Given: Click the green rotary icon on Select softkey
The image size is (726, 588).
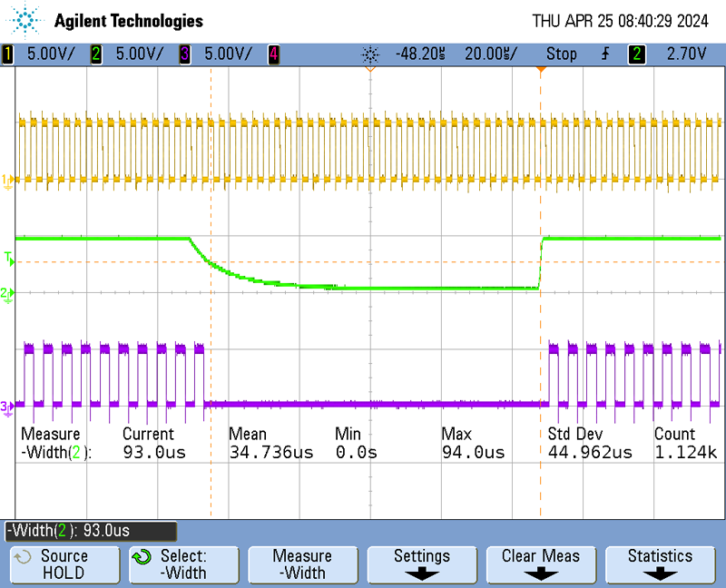Looking at the screenshot, I should 140,556.
